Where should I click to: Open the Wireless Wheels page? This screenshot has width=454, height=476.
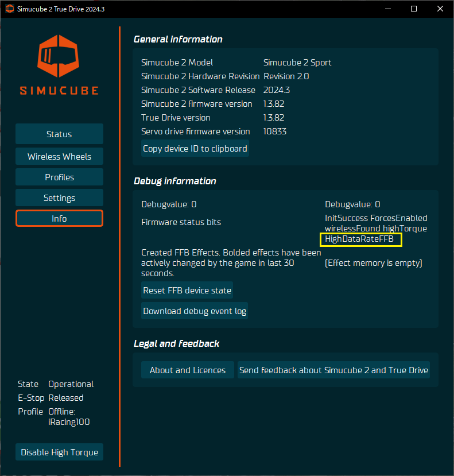point(59,156)
